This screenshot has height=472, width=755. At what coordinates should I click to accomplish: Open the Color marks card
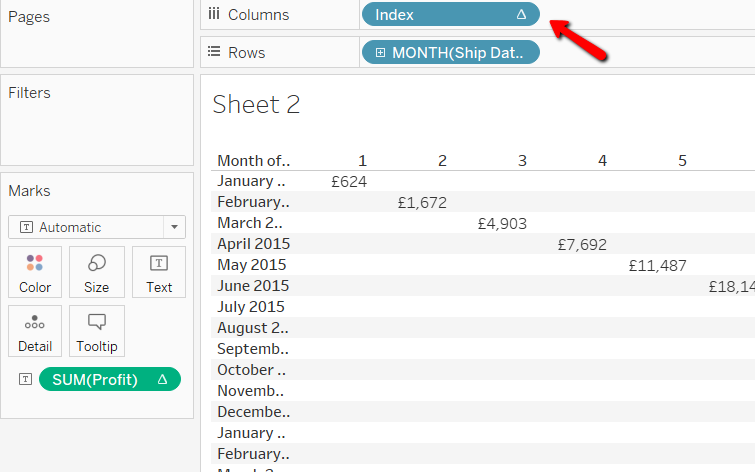tap(35, 272)
